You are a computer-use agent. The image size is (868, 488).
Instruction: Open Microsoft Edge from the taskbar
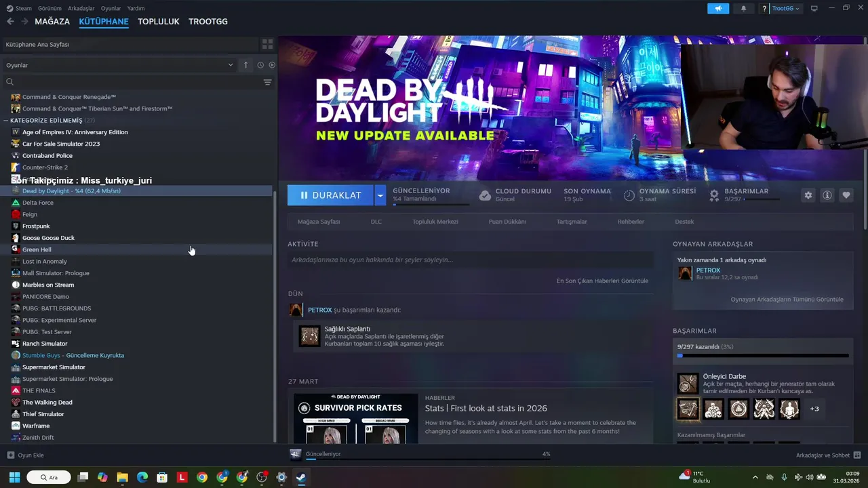click(x=142, y=477)
